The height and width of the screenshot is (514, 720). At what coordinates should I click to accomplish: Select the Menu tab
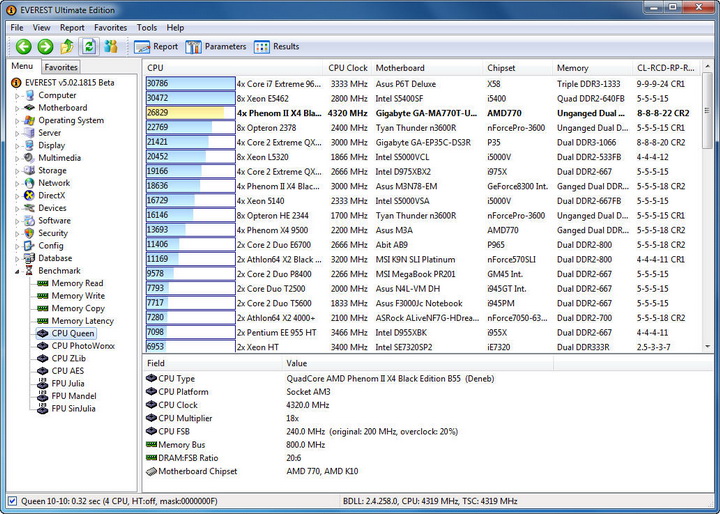point(22,66)
